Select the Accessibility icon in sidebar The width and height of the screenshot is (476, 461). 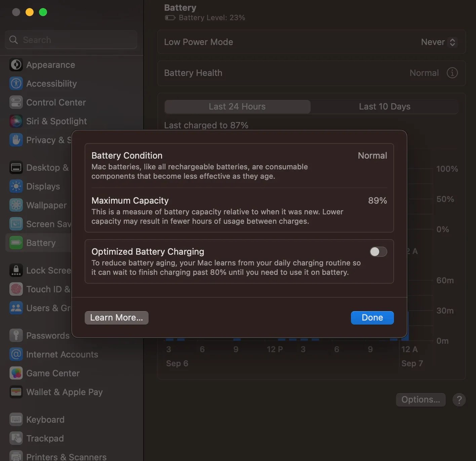[x=16, y=83]
